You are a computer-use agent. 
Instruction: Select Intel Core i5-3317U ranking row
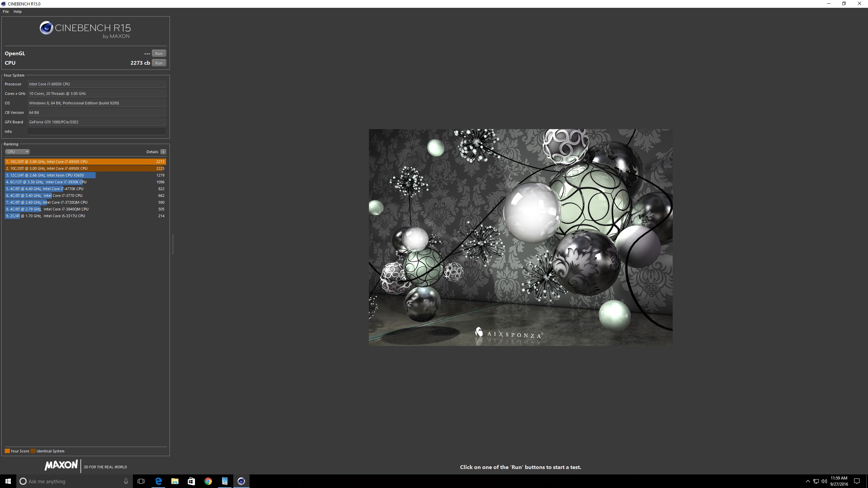click(85, 216)
